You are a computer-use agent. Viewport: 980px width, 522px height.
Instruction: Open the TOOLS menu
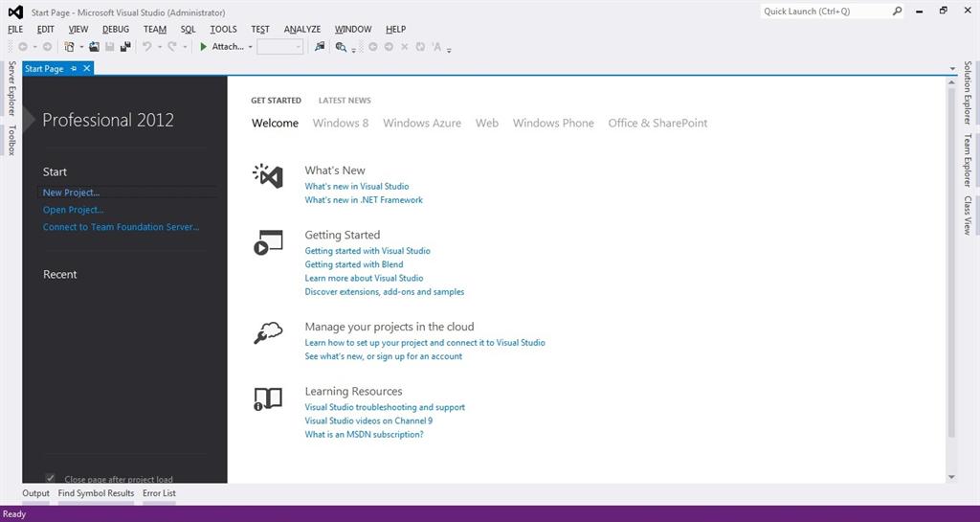click(x=223, y=30)
